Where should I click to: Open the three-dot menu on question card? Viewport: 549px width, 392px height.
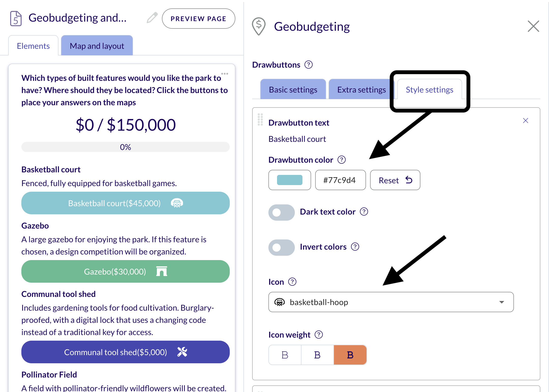tap(225, 74)
